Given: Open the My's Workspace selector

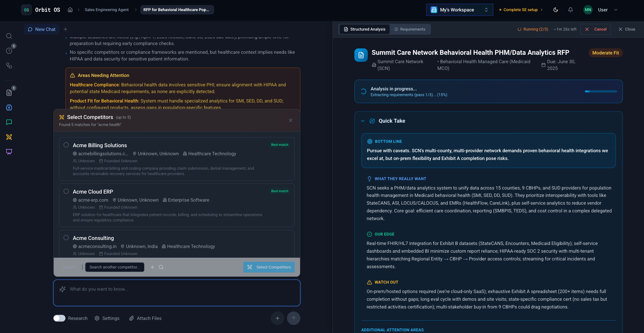Looking at the screenshot, I should tap(459, 10).
